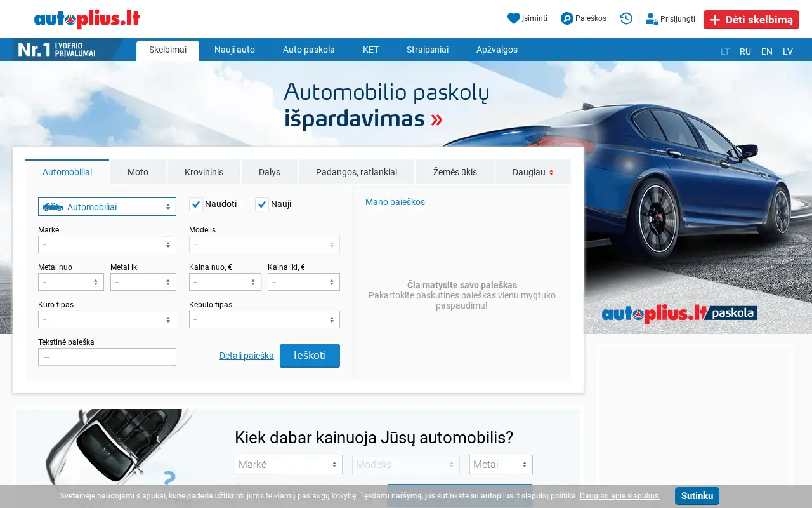This screenshot has width=812, height=508.
Task: Accept cookies with Sutinku button
Action: coord(697,496)
